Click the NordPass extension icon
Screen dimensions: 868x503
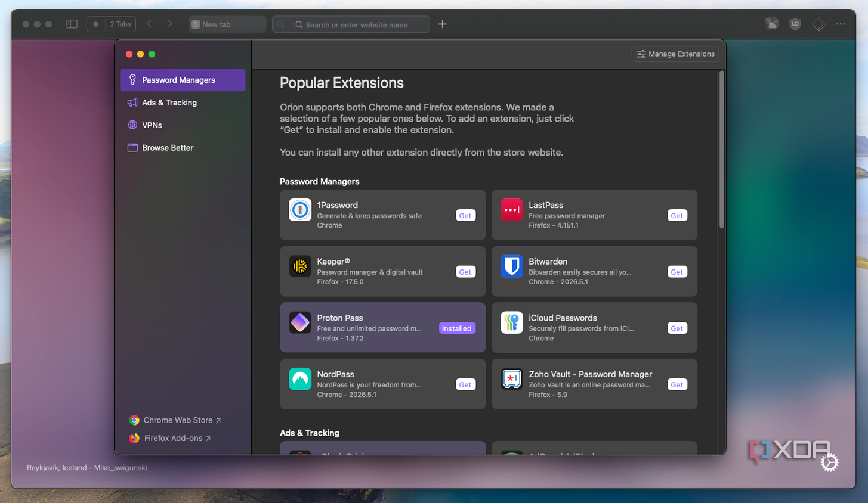coord(300,379)
